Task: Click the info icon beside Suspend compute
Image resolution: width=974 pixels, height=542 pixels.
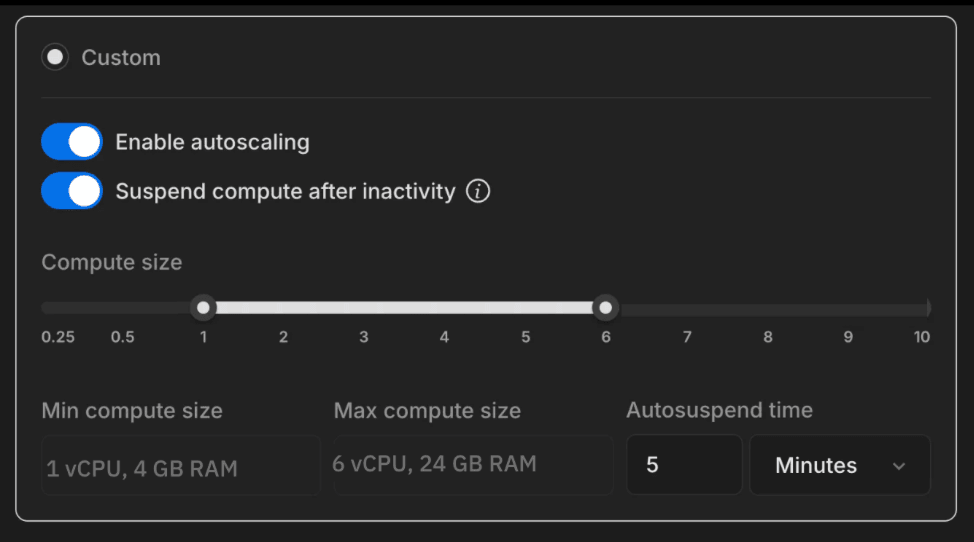Action: [478, 191]
